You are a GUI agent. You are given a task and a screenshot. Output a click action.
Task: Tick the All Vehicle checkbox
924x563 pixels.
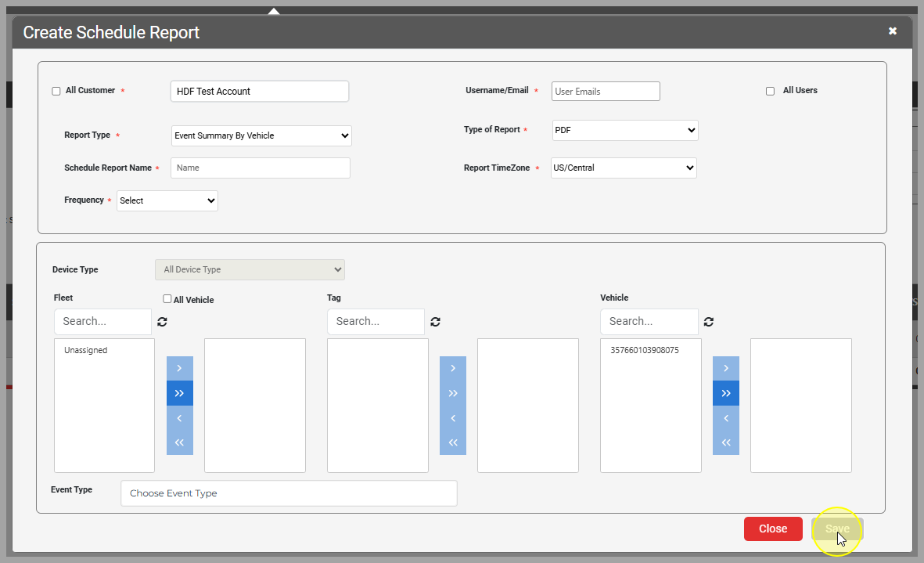click(x=167, y=299)
